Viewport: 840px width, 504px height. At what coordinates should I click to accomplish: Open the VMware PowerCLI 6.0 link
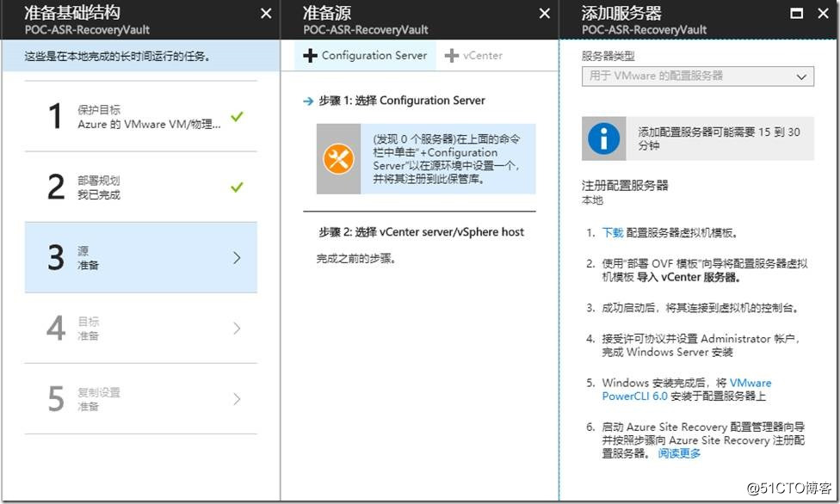coord(687,390)
